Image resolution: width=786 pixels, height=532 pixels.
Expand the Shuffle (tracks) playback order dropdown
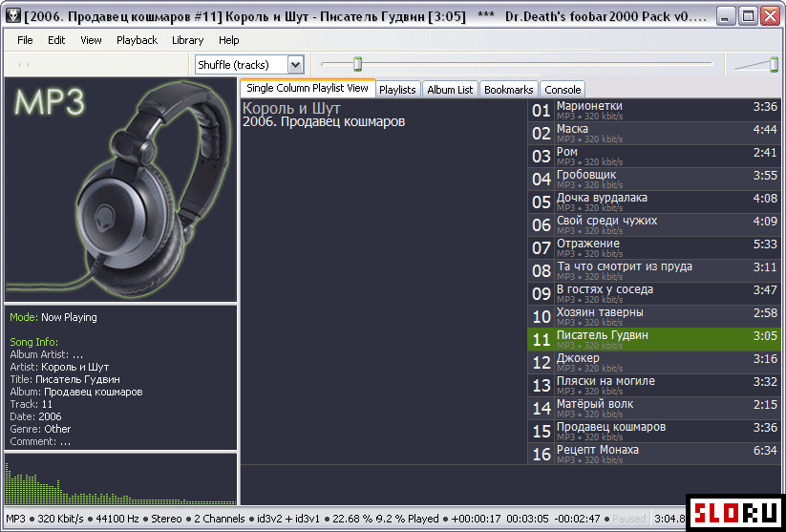[x=296, y=65]
